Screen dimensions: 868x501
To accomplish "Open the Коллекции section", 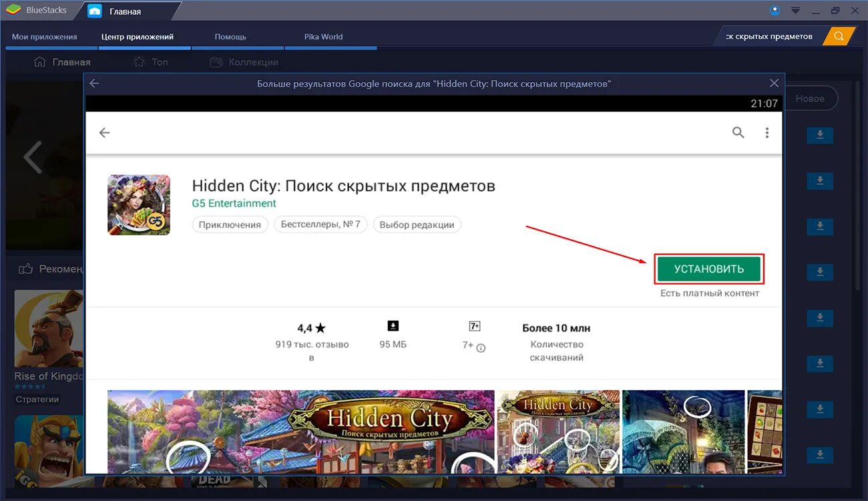I will (244, 62).
